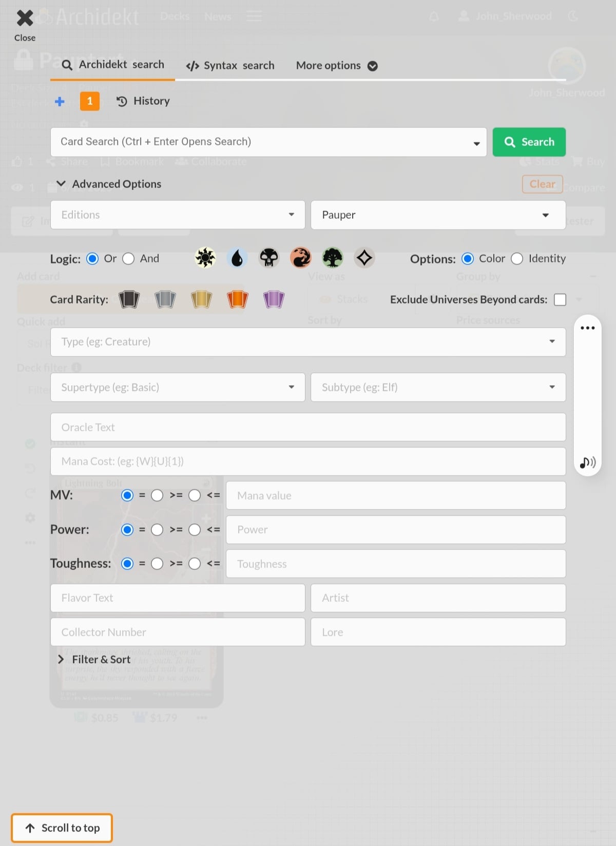
Task: Enable Exclude Universes Beyond cards checkbox
Action: point(560,299)
